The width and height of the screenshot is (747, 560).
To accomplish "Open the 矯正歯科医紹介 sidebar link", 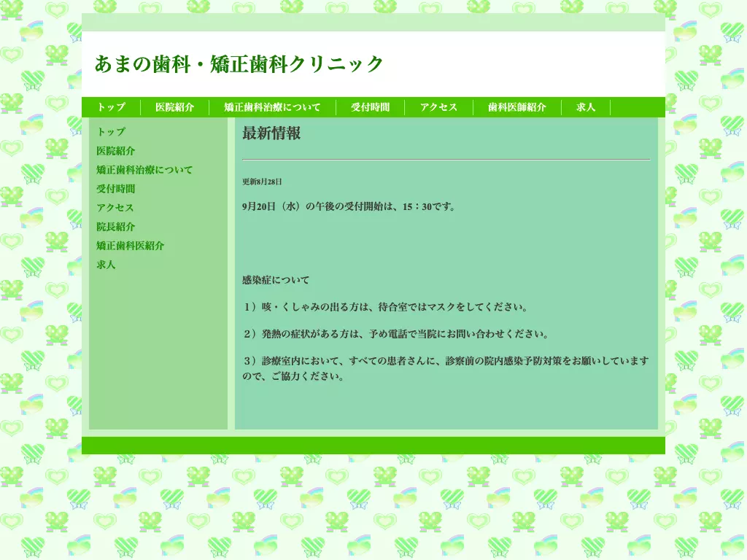I will click(x=130, y=246).
